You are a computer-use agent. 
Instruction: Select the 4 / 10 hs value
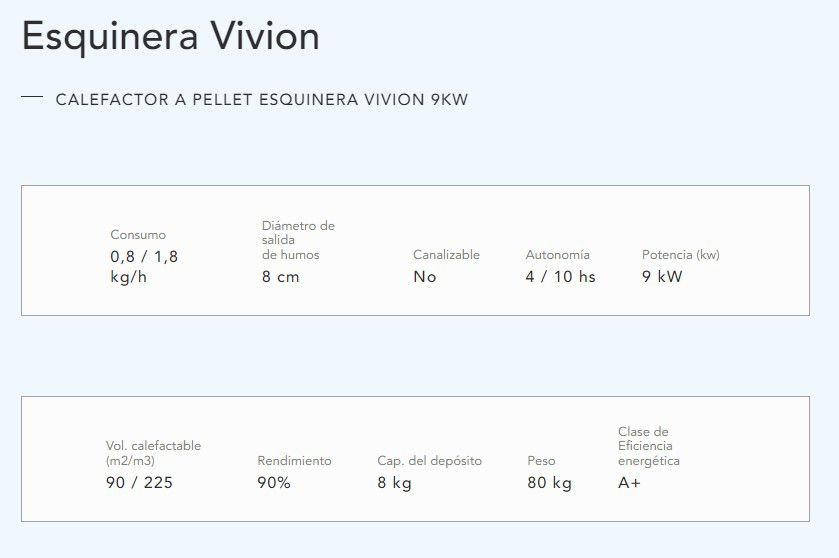click(x=560, y=277)
